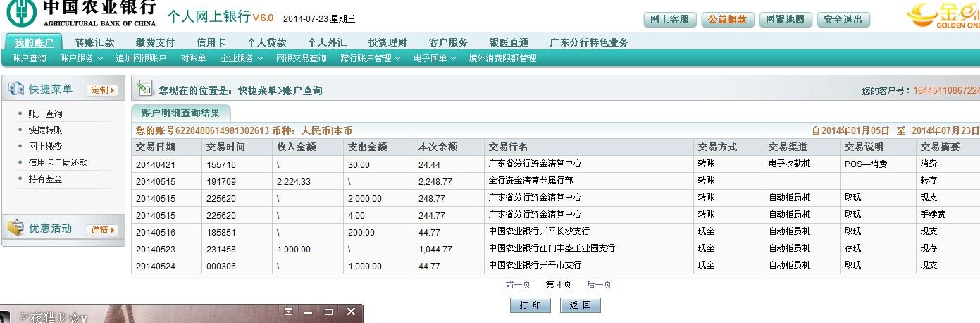Click the chat contact avatar thumbnail

pos(7,317)
